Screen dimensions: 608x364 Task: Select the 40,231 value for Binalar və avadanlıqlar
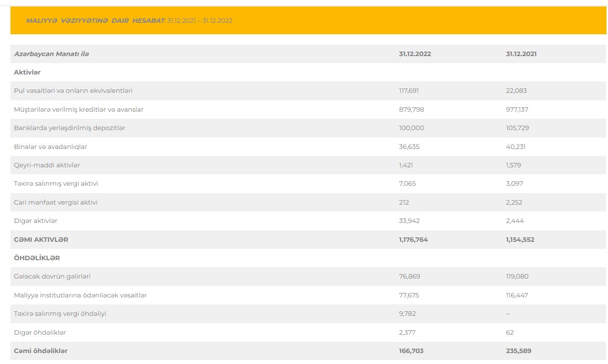[516, 147]
